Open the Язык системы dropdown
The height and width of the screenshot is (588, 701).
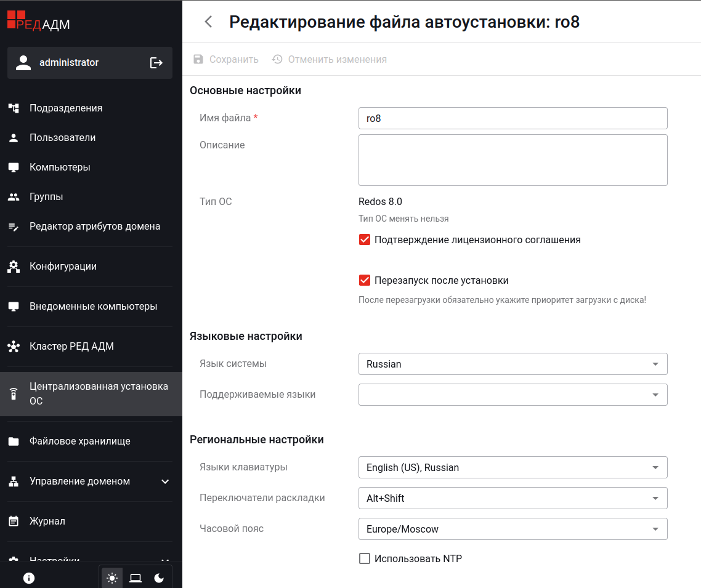tap(513, 364)
